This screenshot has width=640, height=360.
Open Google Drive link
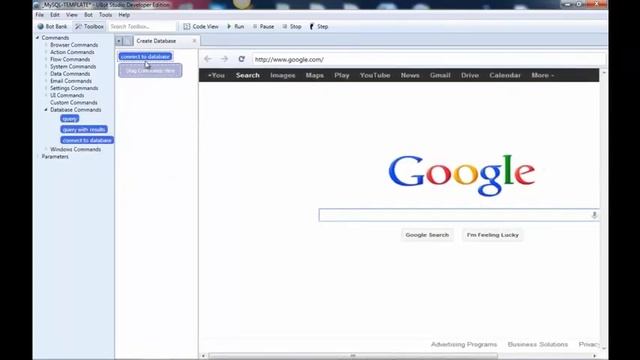coord(470,76)
